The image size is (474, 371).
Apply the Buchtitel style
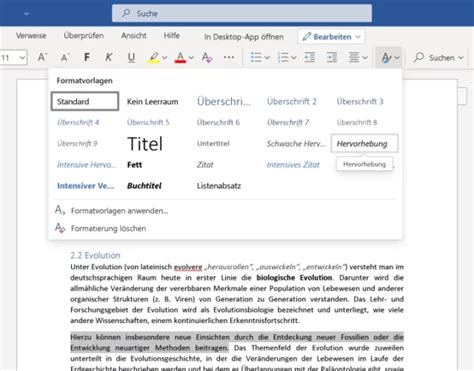pyautogui.click(x=144, y=186)
